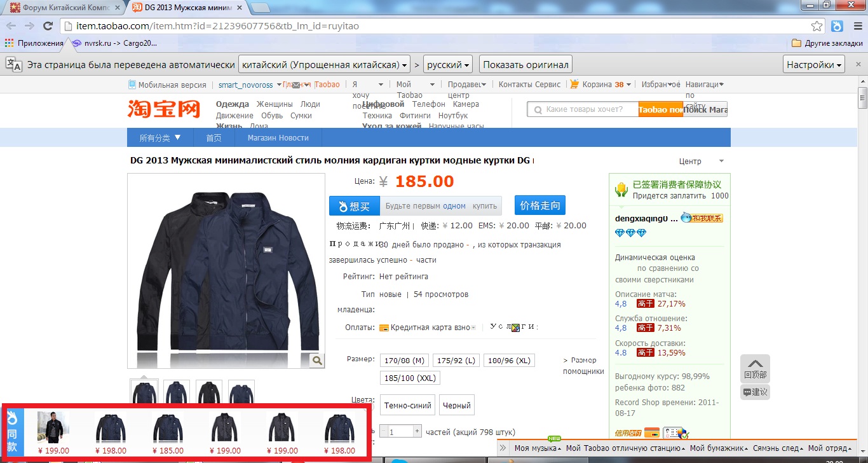This screenshot has width=868, height=463.
Task: Click the credit card icon under Record Shop
Action: (x=651, y=433)
